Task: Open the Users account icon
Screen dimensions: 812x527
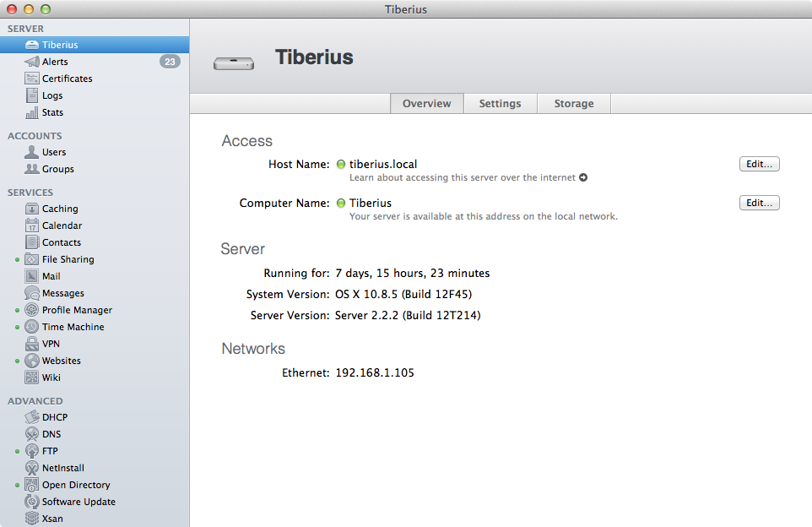Action: 32,152
